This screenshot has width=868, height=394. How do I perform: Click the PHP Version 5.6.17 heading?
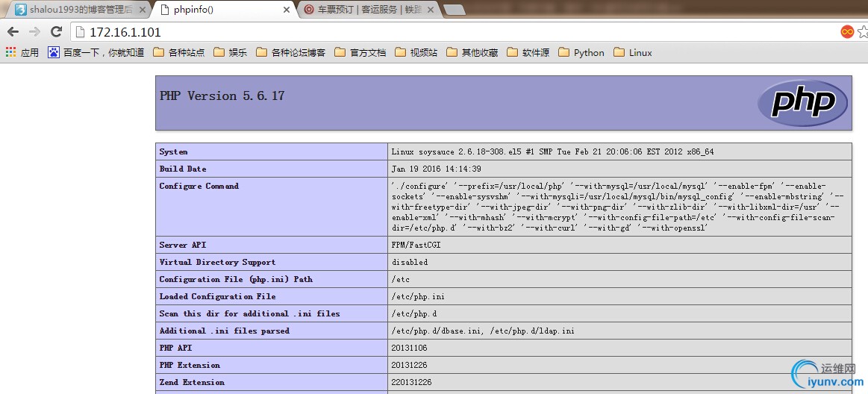point(222,96)
